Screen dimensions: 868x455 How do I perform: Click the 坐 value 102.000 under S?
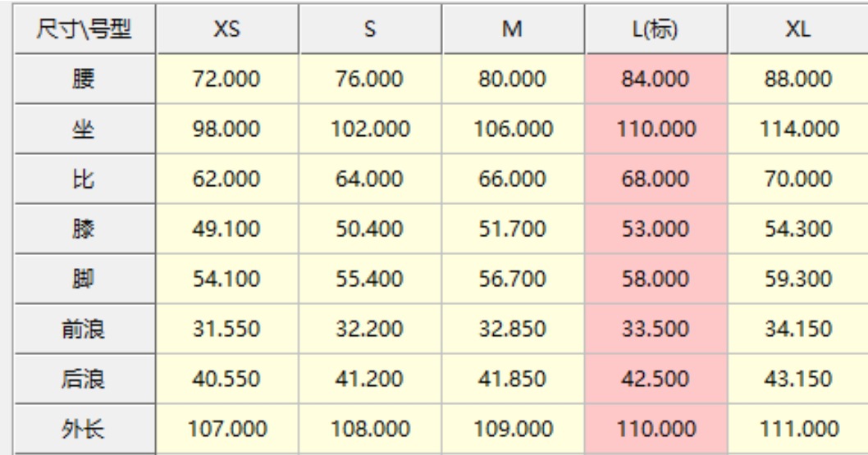coord(370,130)
